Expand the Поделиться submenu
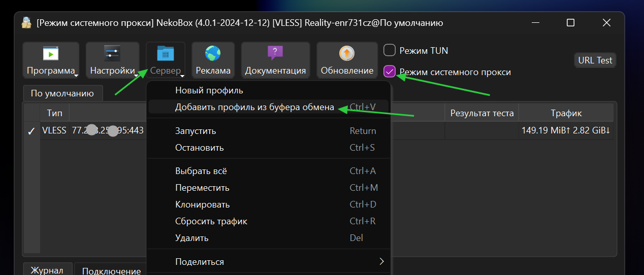The width and height of the screenshot is (644, 275). coord(269,262)
